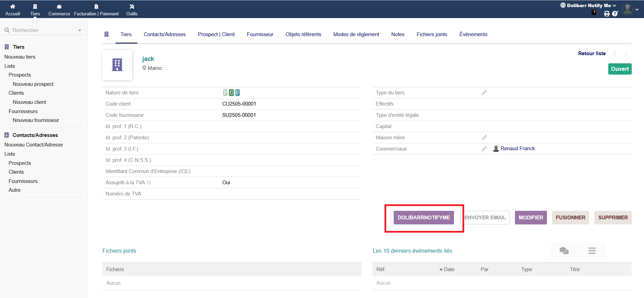Image resolution: width=644 pixels, height=298 pixels.
Task: Open the events conversation view icon
Action: 564,251
